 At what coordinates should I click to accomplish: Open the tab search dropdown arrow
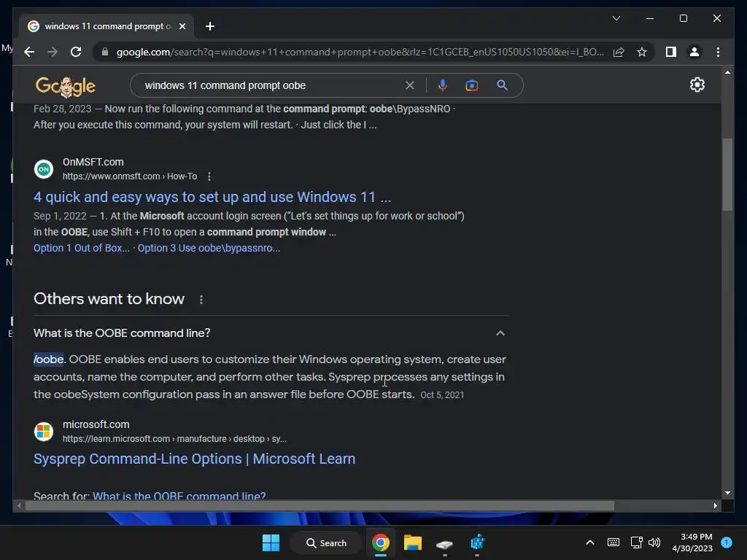pos(616,18)
